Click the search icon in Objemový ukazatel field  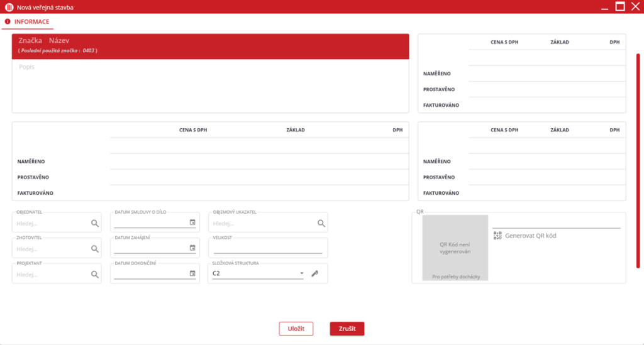[x=321, y=223]
